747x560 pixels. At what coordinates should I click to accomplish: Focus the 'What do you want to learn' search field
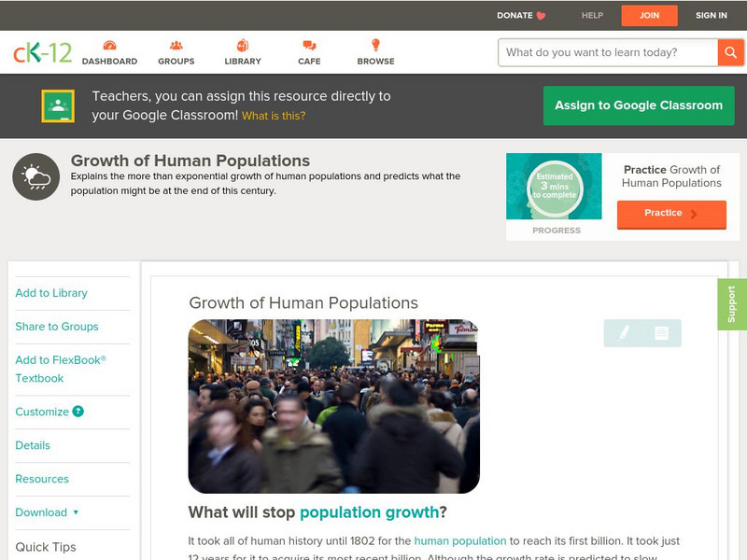[x=607, y=52]
